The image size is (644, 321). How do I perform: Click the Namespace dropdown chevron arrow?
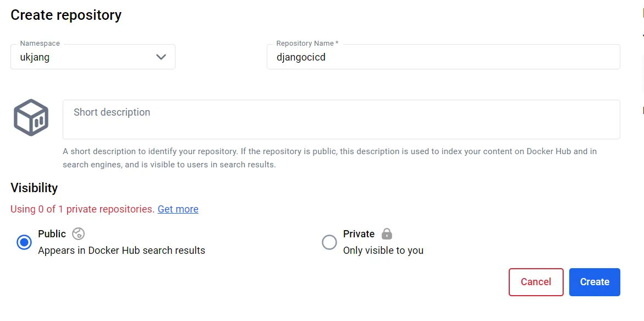click(161, 57)
